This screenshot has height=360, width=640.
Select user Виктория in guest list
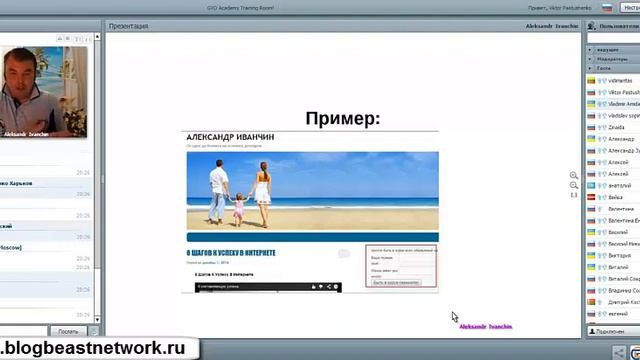[x=620, y=256]
